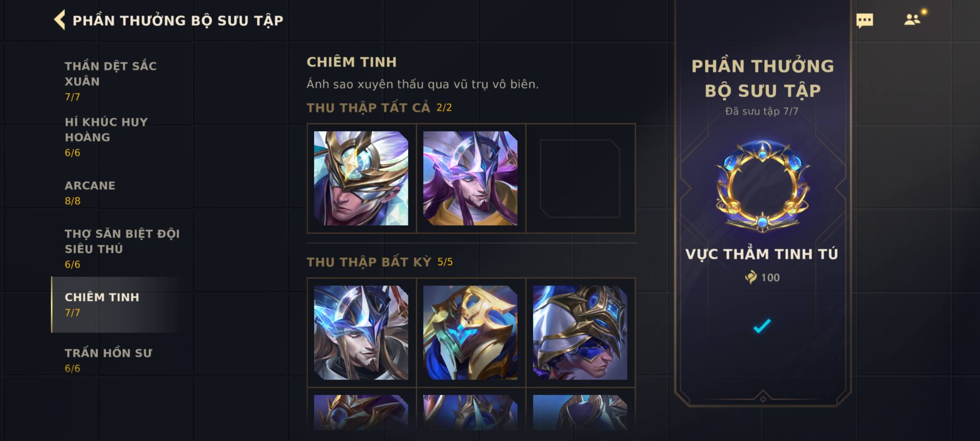Tap the currency icon beside 100
Image resolution: width=980 pixels, height=441 pixels.
click(751, 277)
